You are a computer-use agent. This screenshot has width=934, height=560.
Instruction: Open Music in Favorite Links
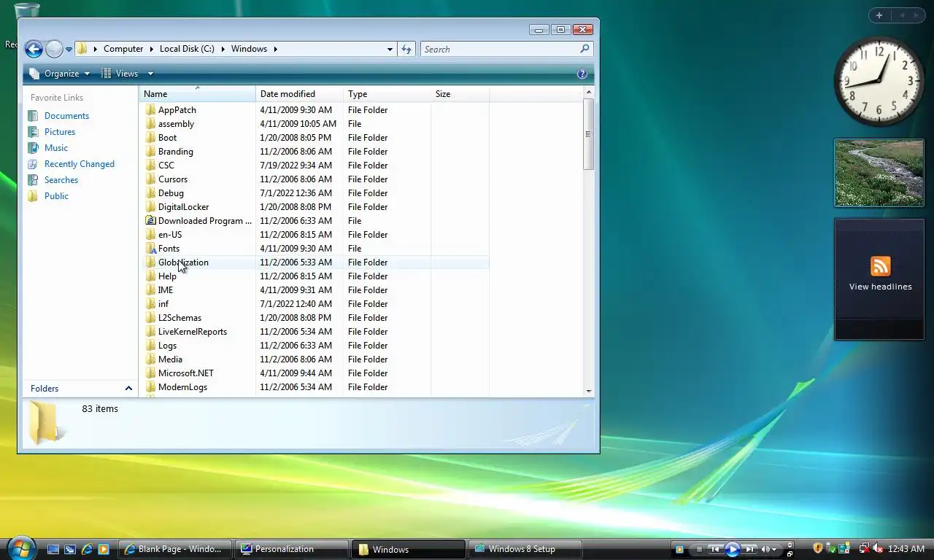(56, 148)
